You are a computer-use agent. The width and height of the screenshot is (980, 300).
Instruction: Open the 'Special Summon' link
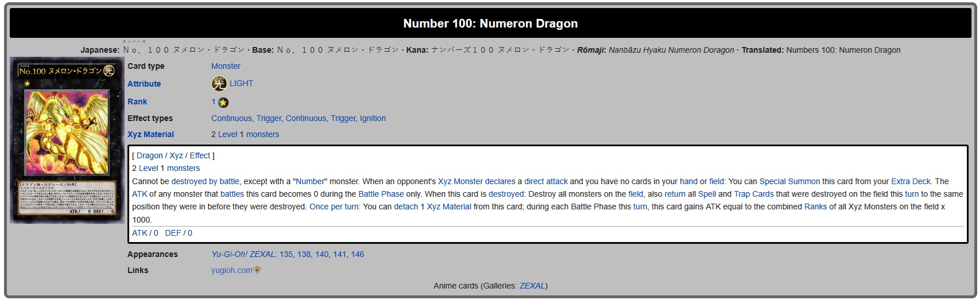789,181
